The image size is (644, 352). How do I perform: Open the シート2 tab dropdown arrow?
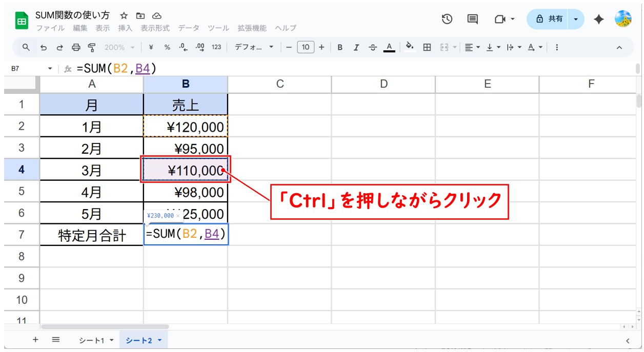click(159, 340)
